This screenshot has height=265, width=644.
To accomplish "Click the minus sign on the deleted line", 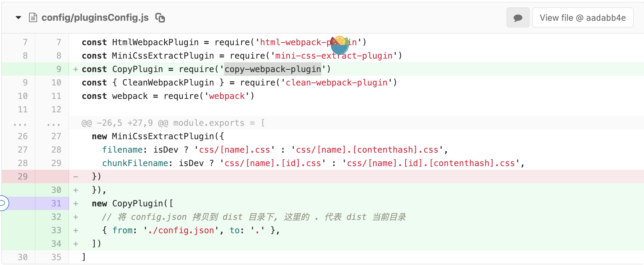I will [x=76, y=176].
